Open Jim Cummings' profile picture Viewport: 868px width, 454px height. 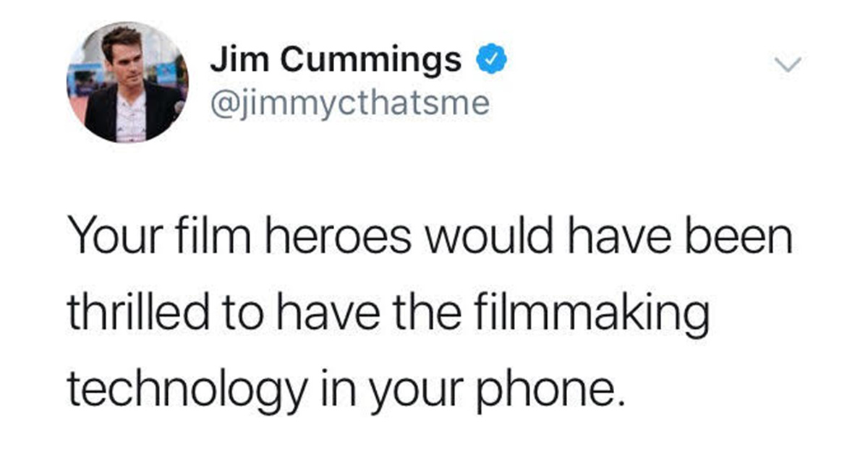[128, 83]
